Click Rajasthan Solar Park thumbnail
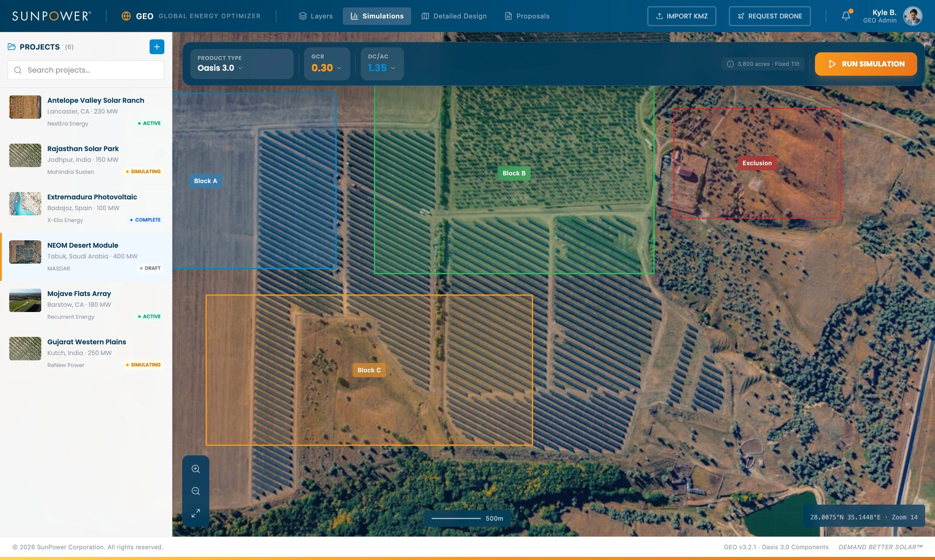Image resolution: width=935 pixels, height=560 pixels. [x=25, y=156]
